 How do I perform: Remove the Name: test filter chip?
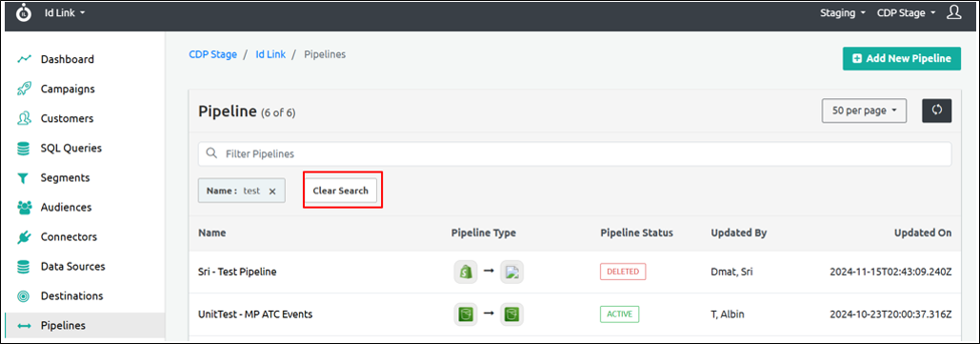point(271,192)
